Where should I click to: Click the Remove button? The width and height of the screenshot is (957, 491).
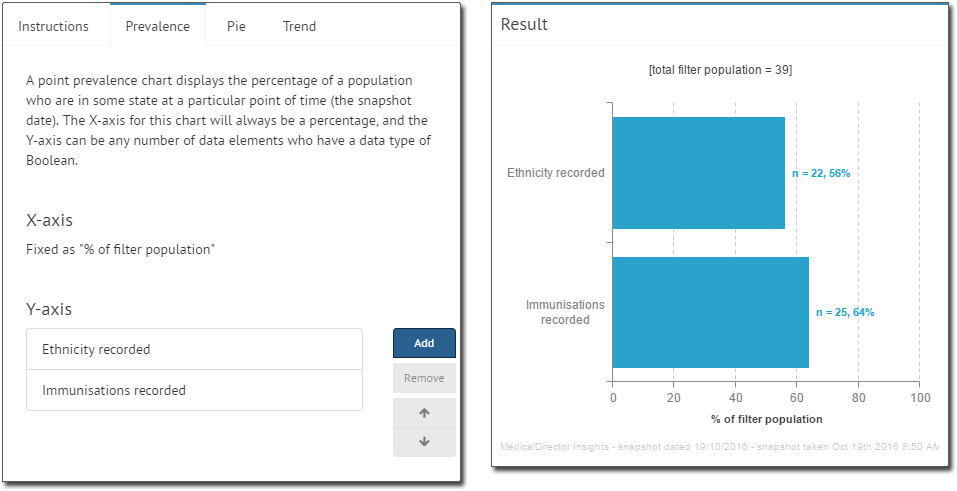424,378
